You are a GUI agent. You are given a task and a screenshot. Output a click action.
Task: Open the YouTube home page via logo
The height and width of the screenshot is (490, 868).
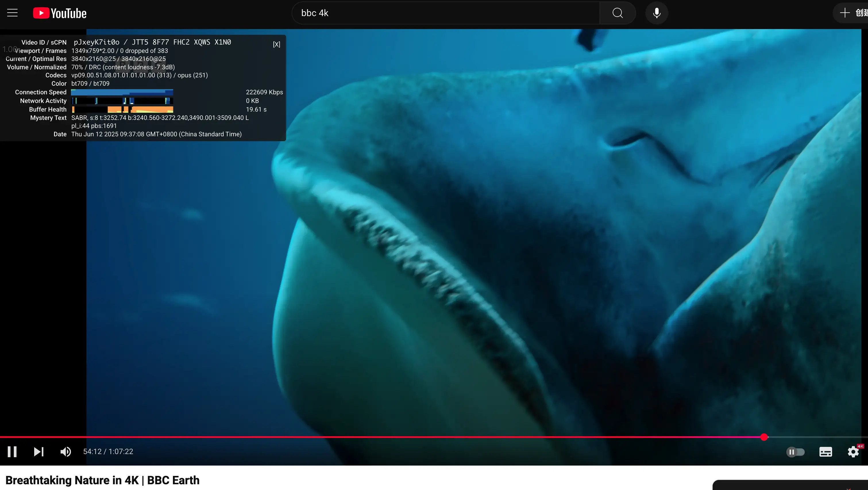[x=59, y=13]
